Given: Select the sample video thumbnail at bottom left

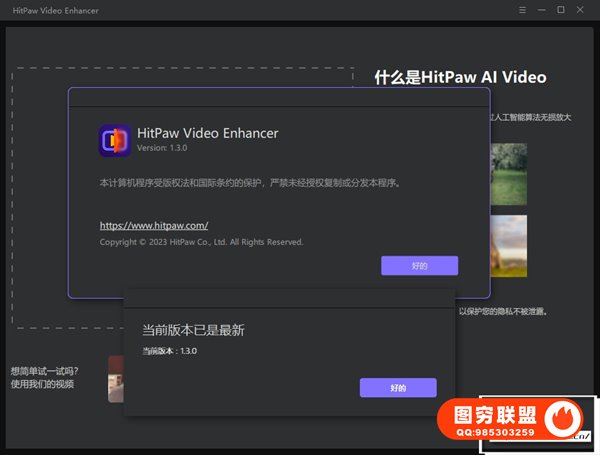Looking at the screenshot, I should 115,378.
